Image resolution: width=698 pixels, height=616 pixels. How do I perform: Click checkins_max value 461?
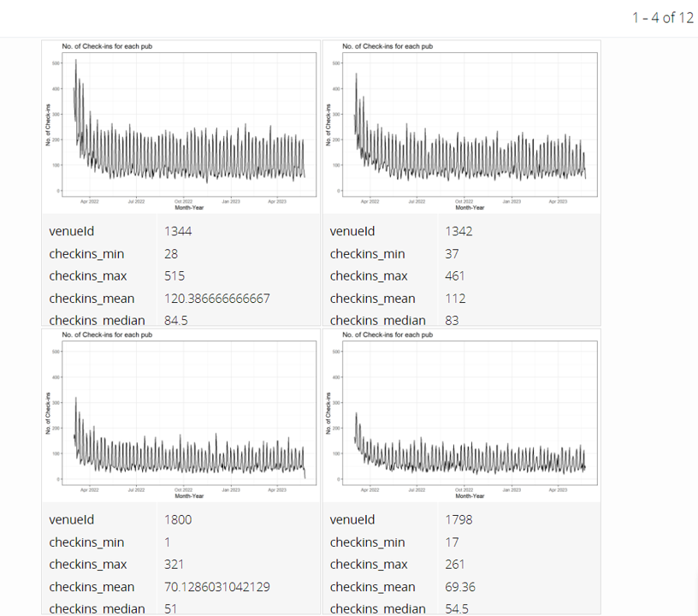[455, 276]
